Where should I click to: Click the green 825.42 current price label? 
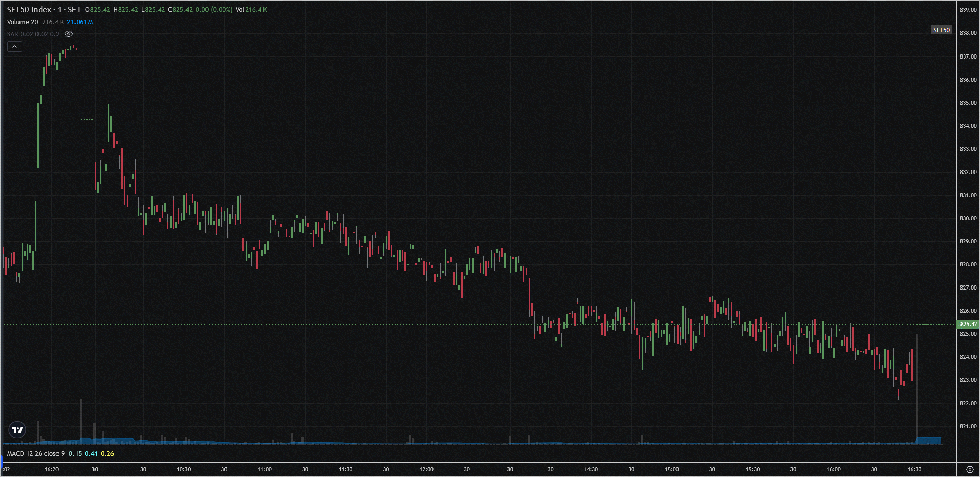pyautogui.click(x=968, y=324)
